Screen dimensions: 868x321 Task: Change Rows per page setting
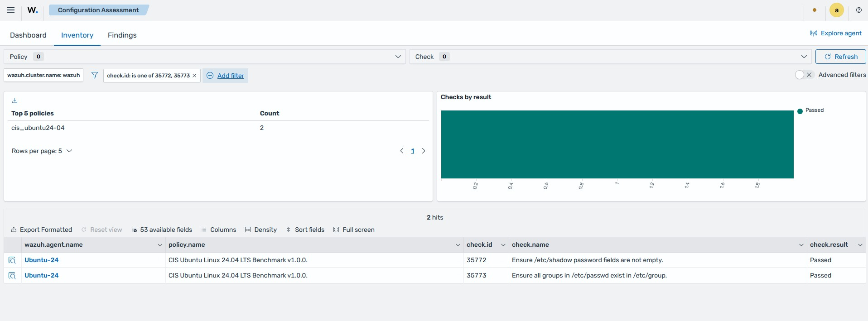point(42,151)
